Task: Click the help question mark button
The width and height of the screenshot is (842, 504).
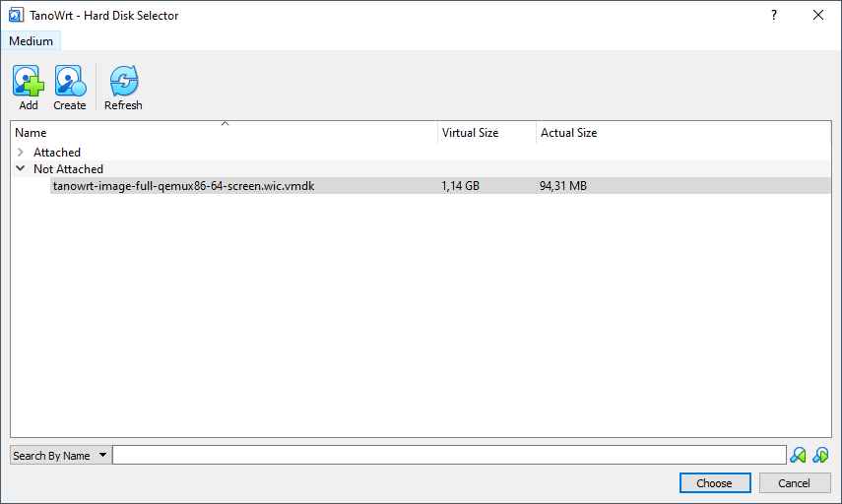Action: point(774,15)
